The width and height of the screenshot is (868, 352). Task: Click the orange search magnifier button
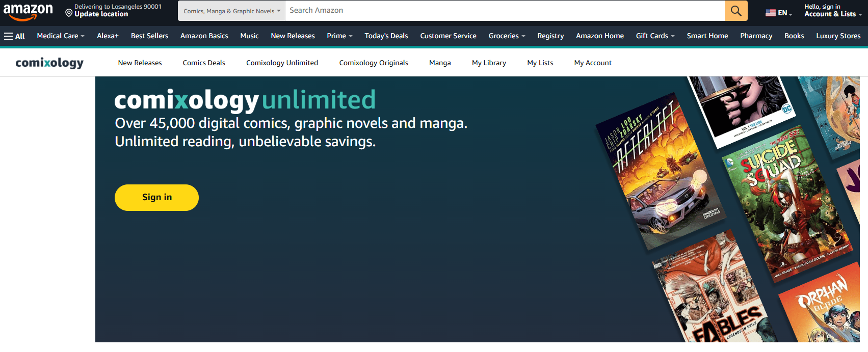point(735,11)
